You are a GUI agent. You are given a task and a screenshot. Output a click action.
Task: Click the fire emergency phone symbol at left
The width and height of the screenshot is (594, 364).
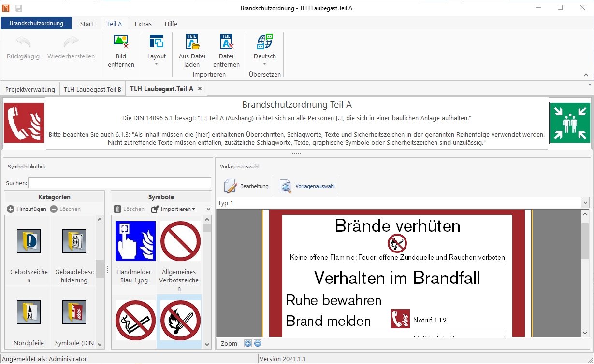click(x=24, y=123)
